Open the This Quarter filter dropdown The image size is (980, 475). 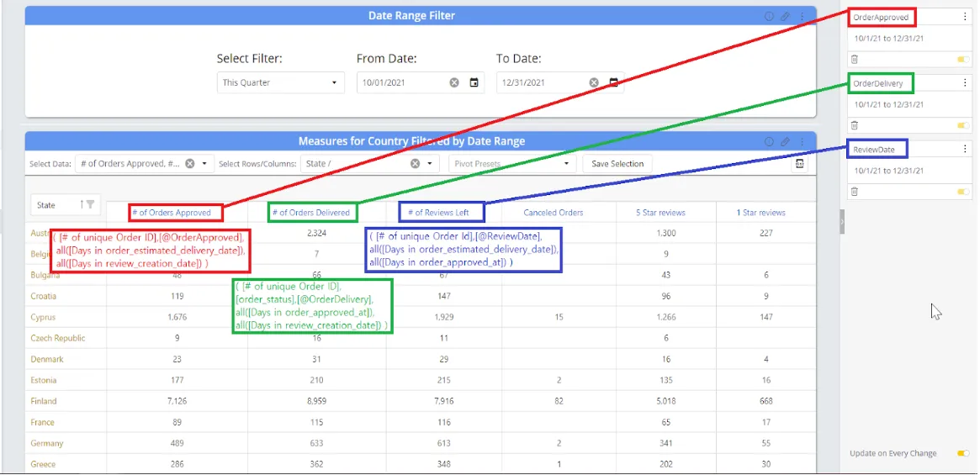(281, 82)
